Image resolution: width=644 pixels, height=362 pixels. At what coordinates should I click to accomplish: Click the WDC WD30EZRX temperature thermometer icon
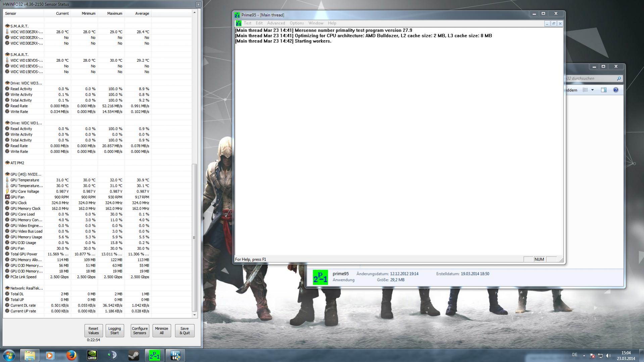pyautogui.click(x=7, y=32)
